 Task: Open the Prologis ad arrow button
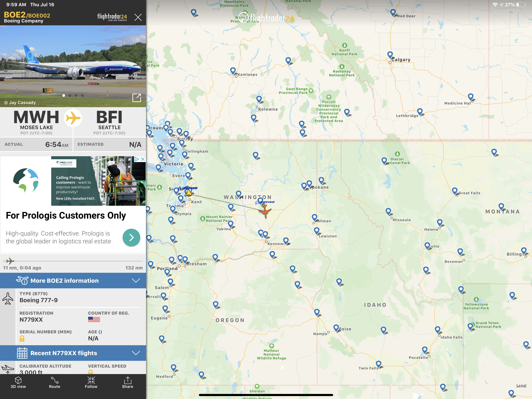click(131, 237)
